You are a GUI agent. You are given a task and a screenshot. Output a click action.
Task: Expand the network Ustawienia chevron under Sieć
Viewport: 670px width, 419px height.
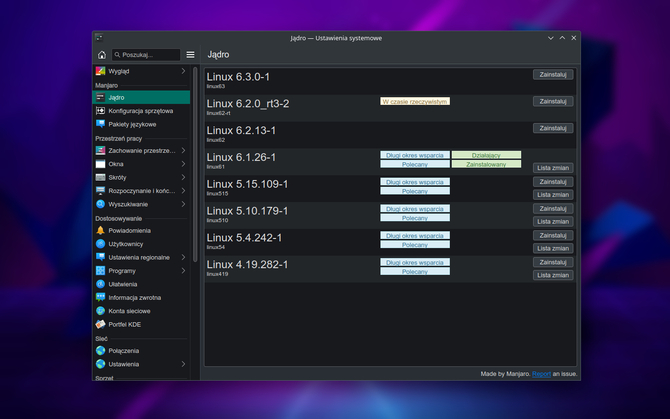(183, 364)
